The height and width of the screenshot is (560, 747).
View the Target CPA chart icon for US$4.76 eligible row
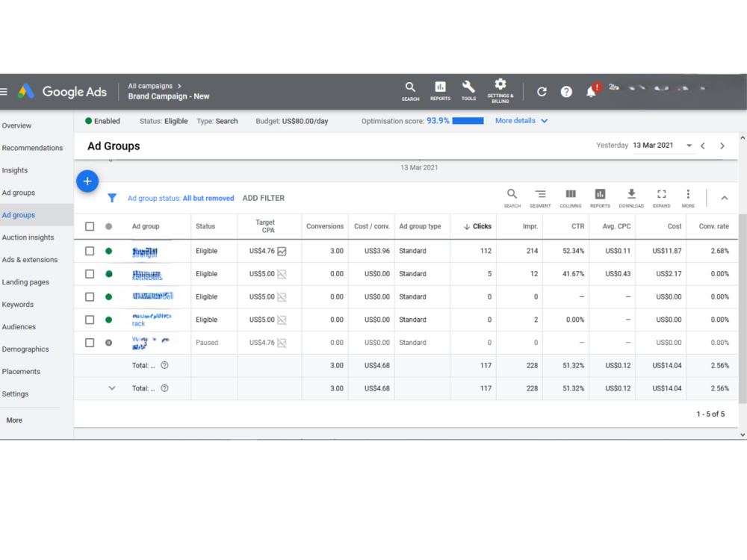[x=282, y=251]
